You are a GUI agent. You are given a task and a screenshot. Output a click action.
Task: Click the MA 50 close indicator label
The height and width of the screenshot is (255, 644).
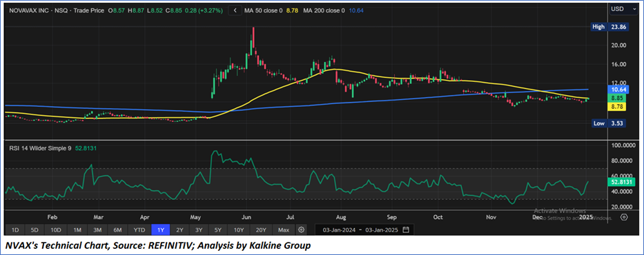coord(263,11)
